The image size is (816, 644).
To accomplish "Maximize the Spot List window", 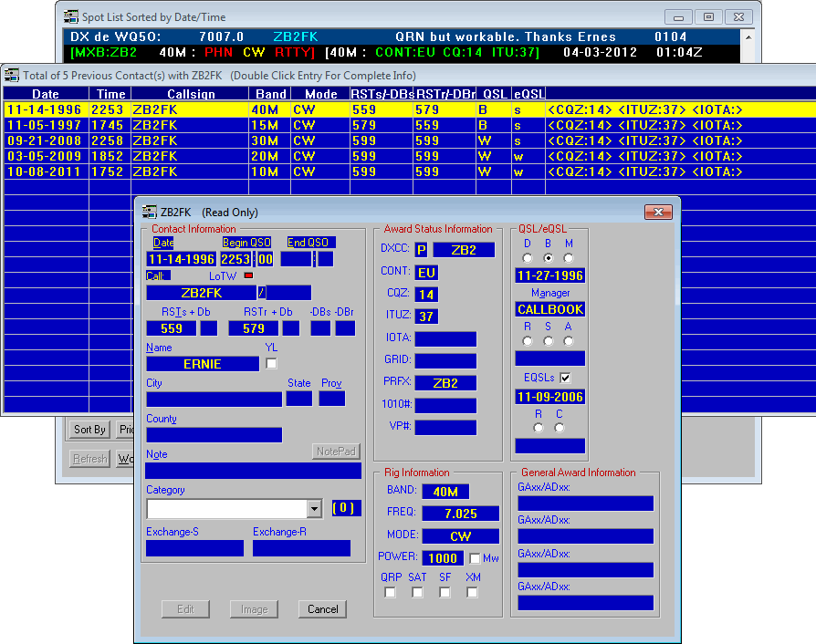I will coord(706,16).
